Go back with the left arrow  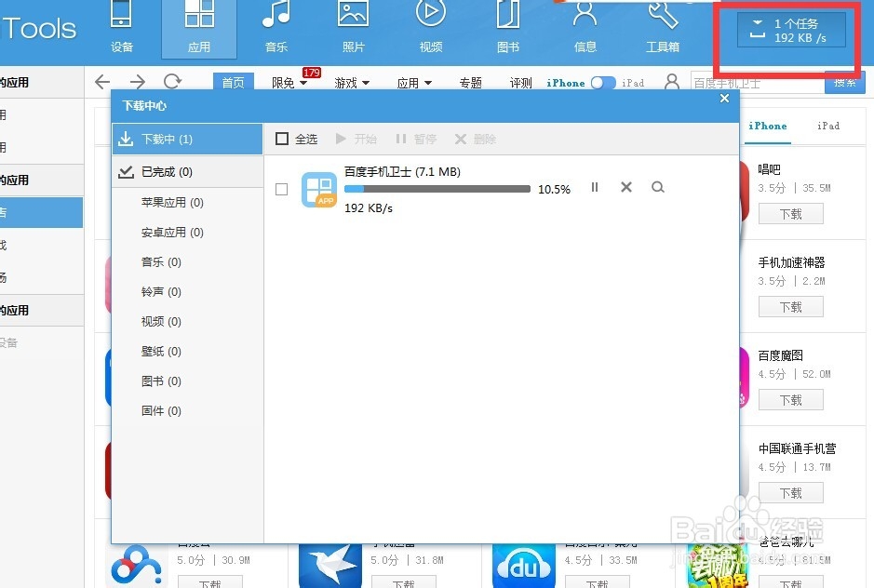(x=102, y=82)
